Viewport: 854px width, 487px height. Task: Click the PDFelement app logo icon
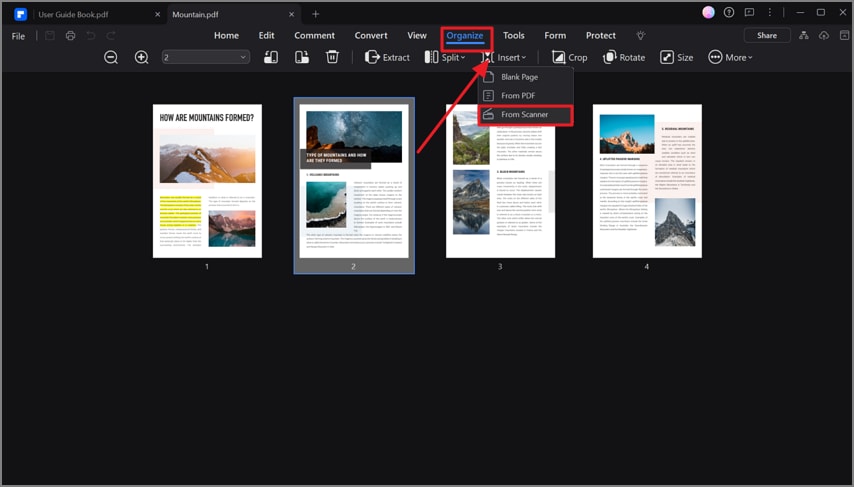[x=20, y=14]
